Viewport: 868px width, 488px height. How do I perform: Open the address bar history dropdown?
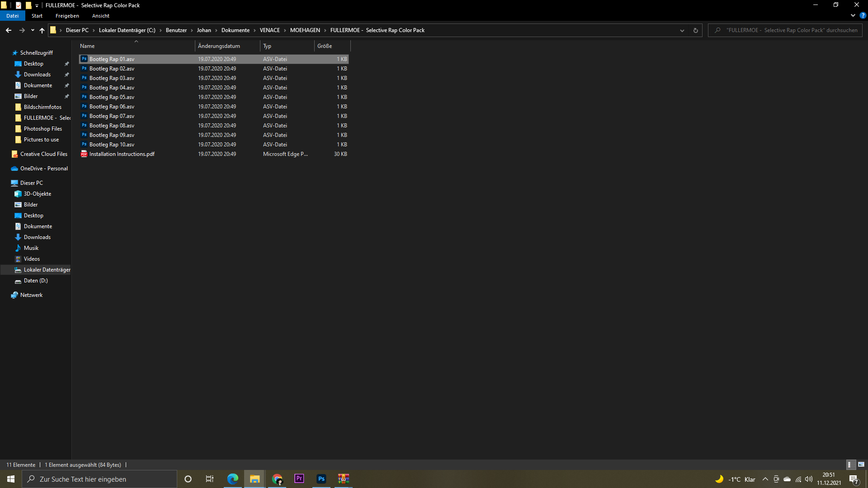click(x=682, y=30)
